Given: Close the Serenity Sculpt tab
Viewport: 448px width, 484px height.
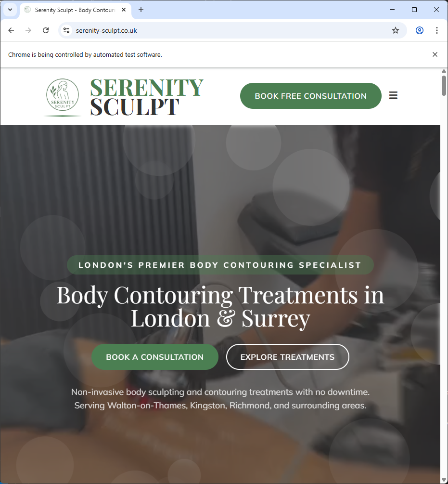Looking at the screenshot, I should point(124,10).
